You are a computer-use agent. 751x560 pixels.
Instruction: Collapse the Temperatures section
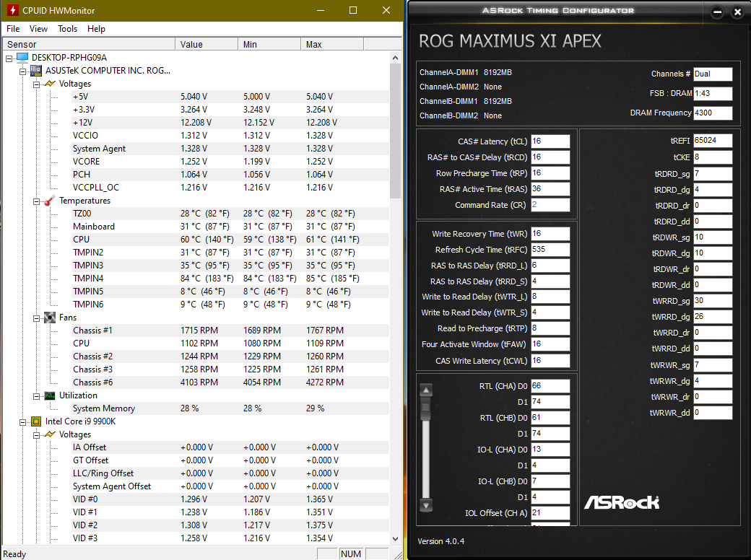coord(36,201)
